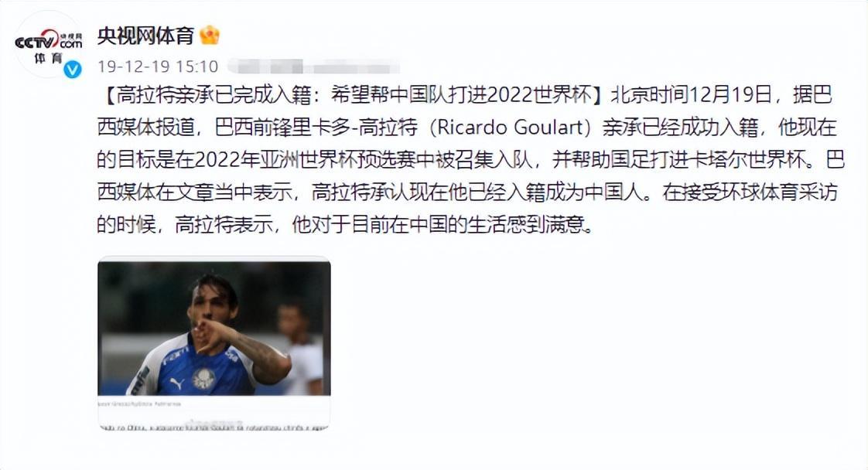Open the 央视网体育 account name link
Image resolution: width=868 pixels, height=470 pixels.
[x=145, y=36]
